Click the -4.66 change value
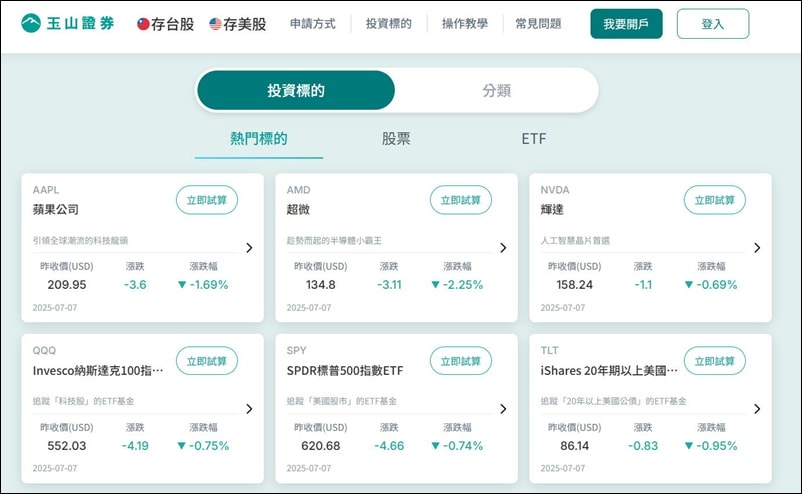 tap(389, 446)
